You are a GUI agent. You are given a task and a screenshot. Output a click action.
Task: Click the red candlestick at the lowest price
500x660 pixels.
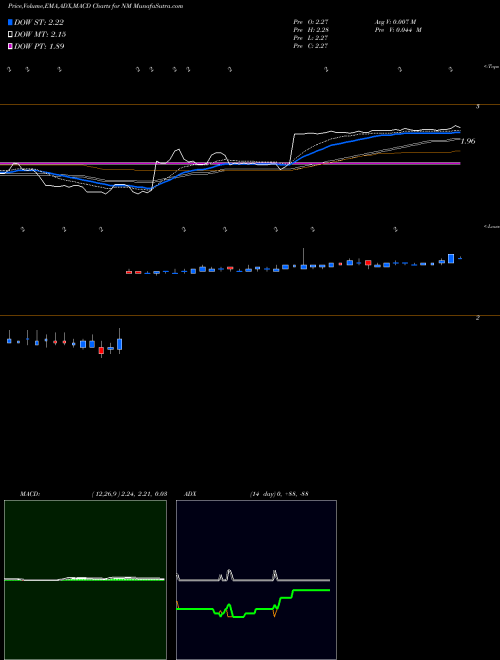101,350
